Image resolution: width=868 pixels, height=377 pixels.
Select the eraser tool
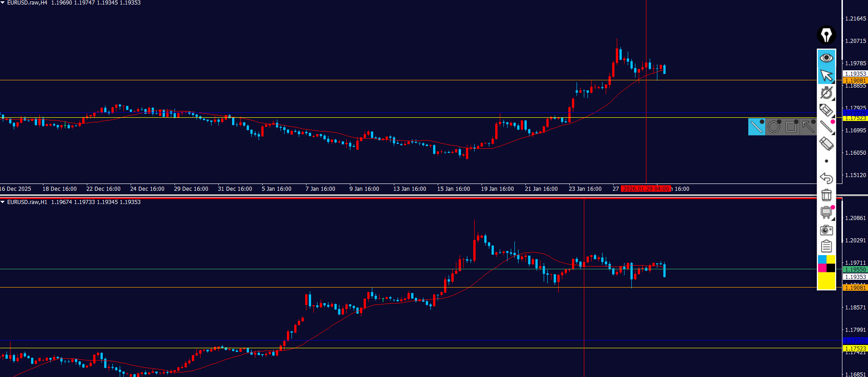[826, 144]
